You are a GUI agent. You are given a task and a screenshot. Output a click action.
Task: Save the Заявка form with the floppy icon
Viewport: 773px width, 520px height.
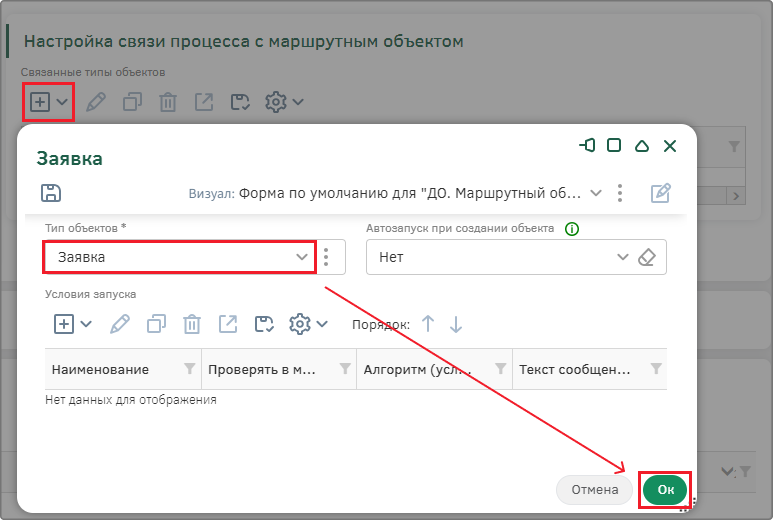[51, 193]
